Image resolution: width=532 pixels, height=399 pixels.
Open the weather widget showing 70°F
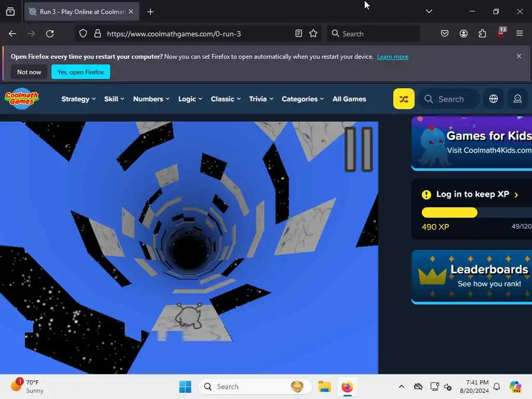click(x=27, y=387)
